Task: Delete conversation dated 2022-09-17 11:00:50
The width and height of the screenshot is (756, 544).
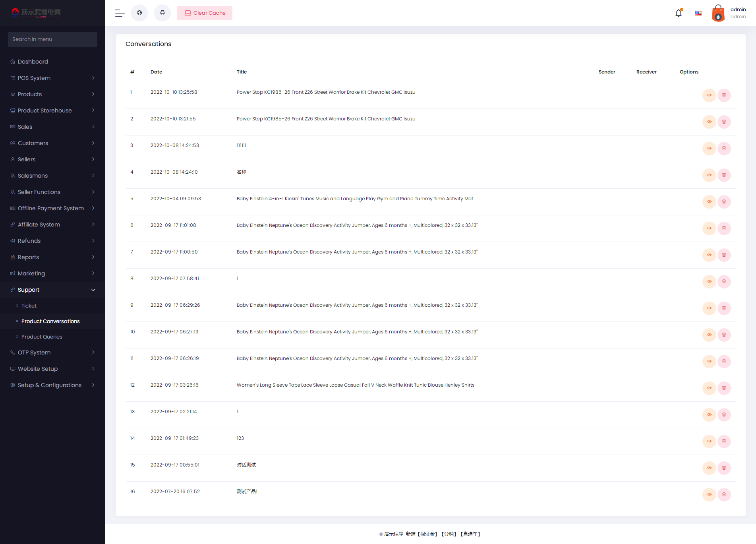Action: 724,255
